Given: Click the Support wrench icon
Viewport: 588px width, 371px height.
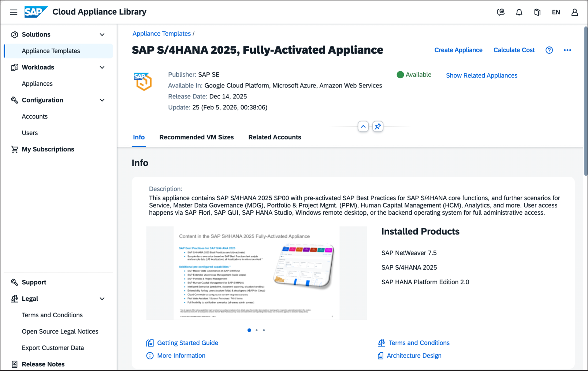Looking at the screenshot, I should pos(15,282).
